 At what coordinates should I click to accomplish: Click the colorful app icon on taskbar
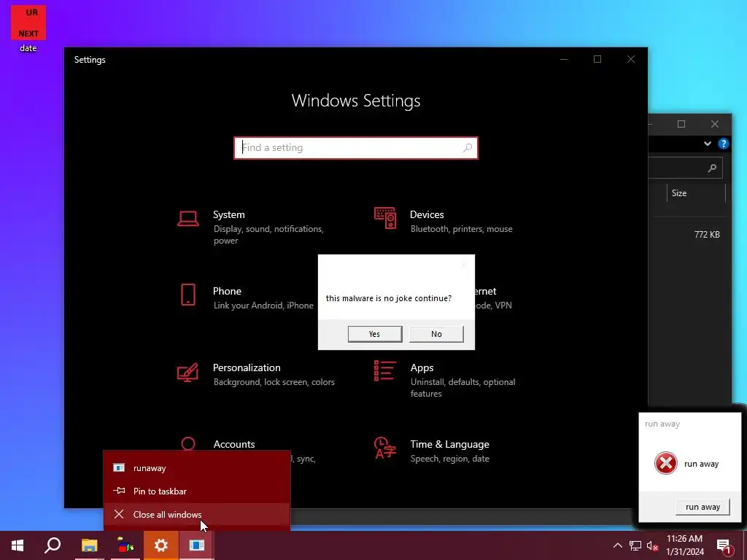click(125, 545)
